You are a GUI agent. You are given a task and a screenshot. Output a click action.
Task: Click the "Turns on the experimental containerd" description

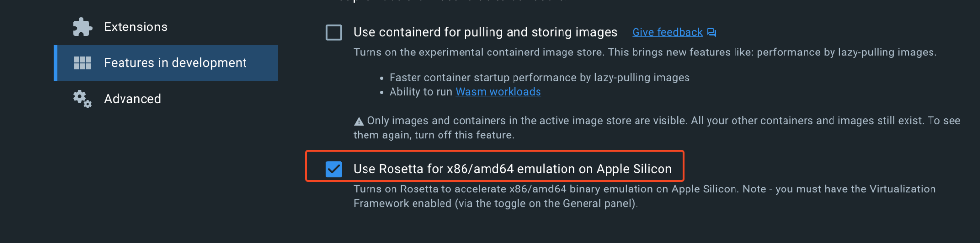pos(644,53)
